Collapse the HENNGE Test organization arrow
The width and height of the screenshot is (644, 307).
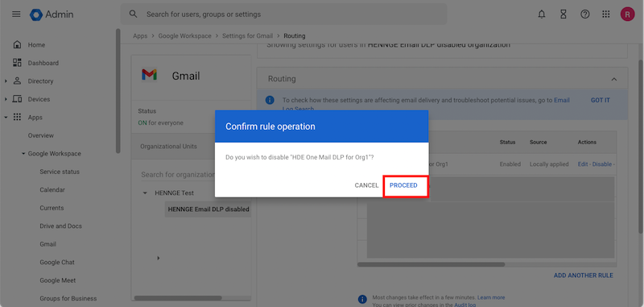point(145,193)
